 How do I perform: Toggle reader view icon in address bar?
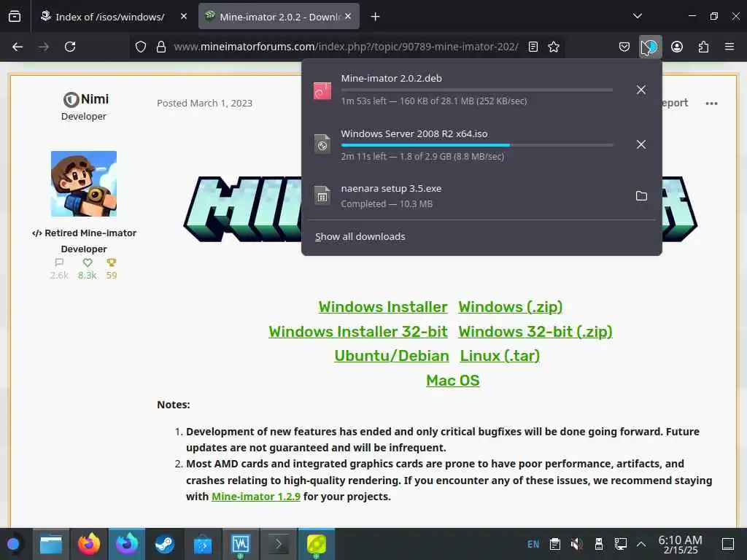tap(533, 47)
